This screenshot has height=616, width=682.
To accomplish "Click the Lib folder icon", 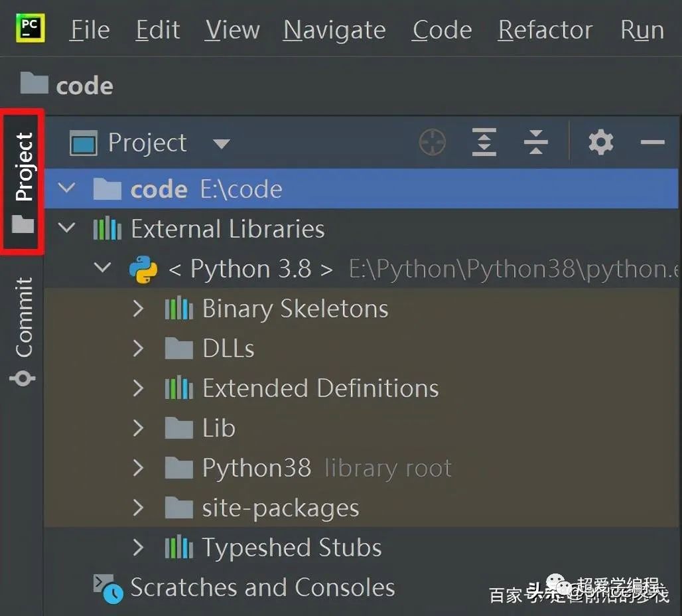I will tap(178, 427).
